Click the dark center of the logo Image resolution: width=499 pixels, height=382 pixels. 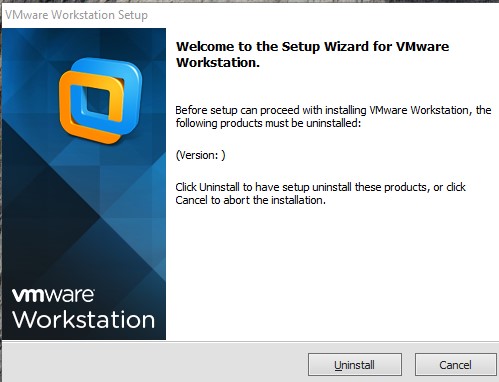pos(98,101)
